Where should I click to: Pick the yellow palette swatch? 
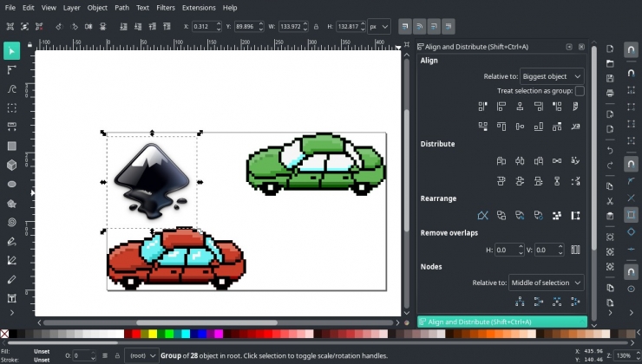click(x=153, y=335)
